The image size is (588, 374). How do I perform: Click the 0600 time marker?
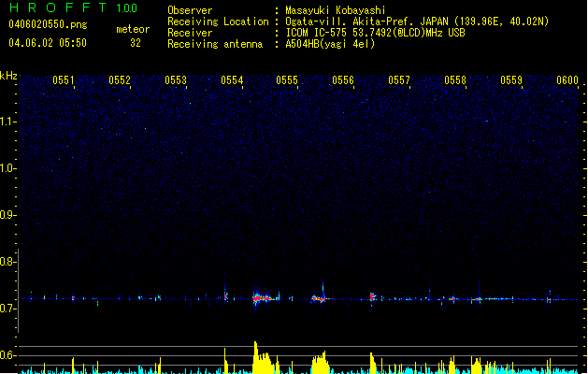coord(567,80)
